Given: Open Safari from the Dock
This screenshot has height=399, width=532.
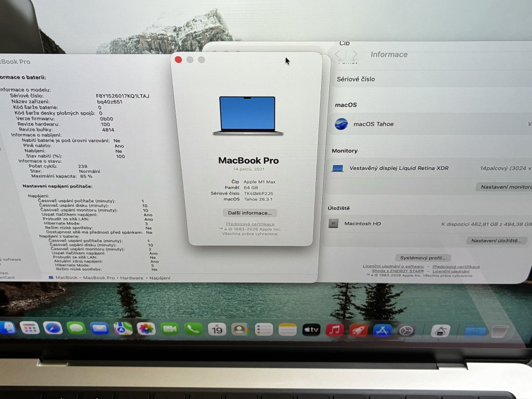Looking at the screenshot, I should pyautogui.click(x=52, y=328).
